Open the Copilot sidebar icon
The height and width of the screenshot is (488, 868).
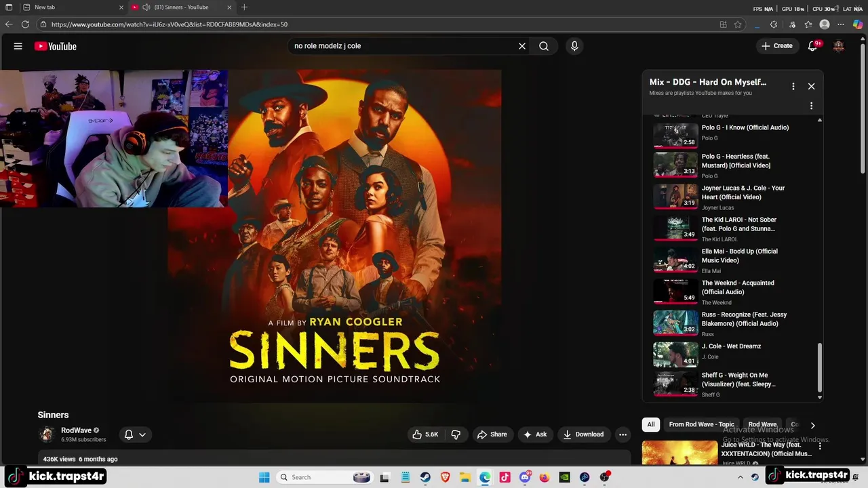point(858,24)
